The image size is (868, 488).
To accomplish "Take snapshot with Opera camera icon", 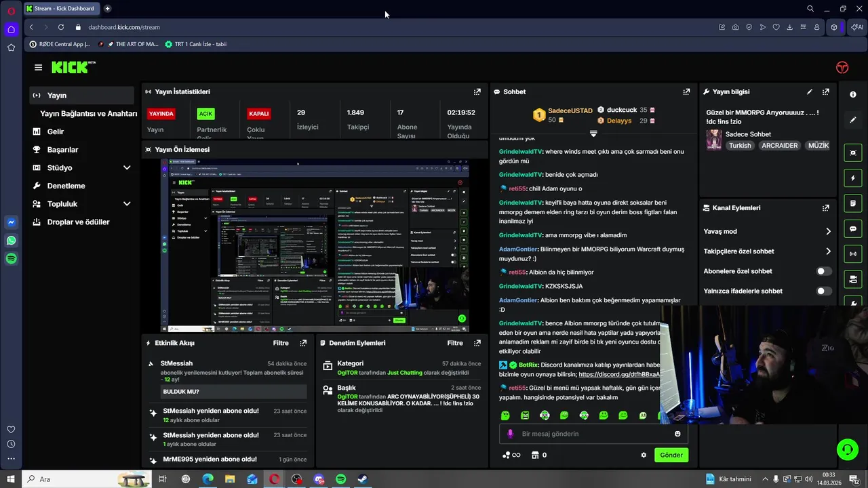I will coord(736,27).
